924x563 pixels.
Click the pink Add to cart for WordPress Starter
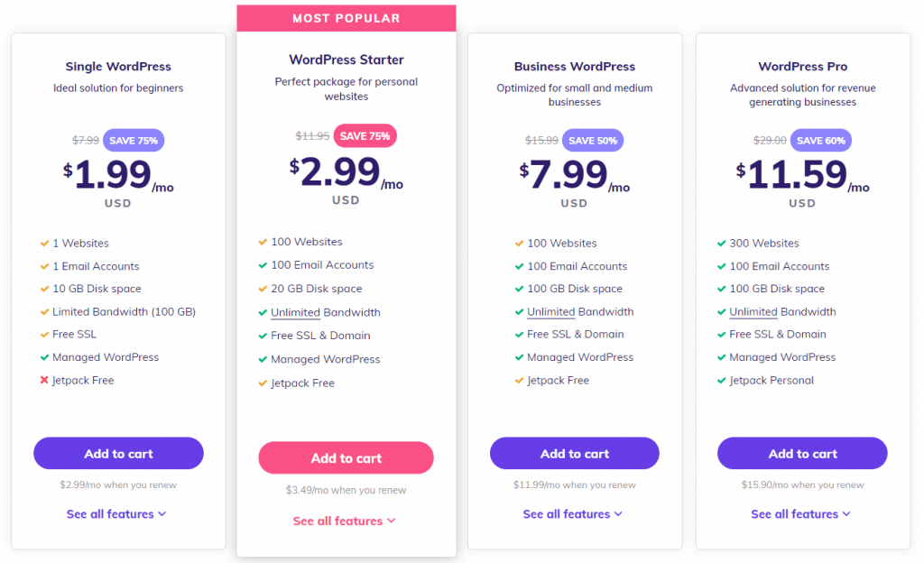[346, 457]
